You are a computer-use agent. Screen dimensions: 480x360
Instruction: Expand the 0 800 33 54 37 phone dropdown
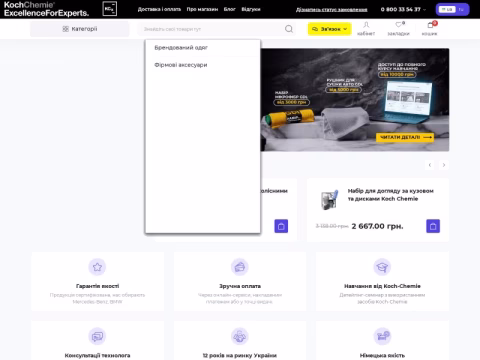[403, 9]
